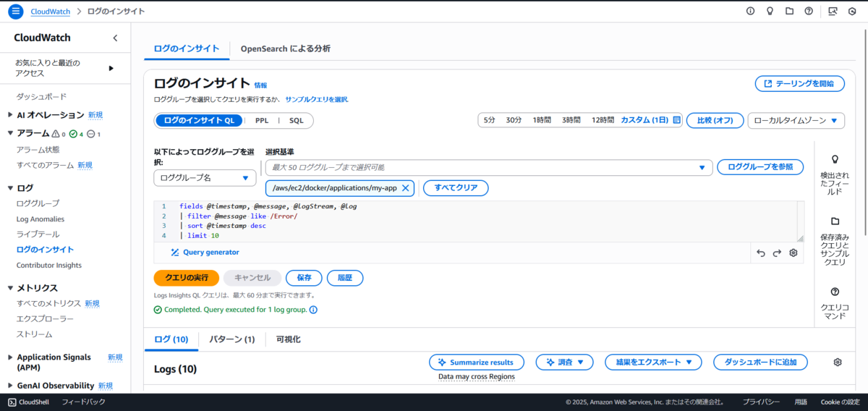Click the folder icon in top bar
The width and height of the screenshot is (868, 411).
pos(789,11)
